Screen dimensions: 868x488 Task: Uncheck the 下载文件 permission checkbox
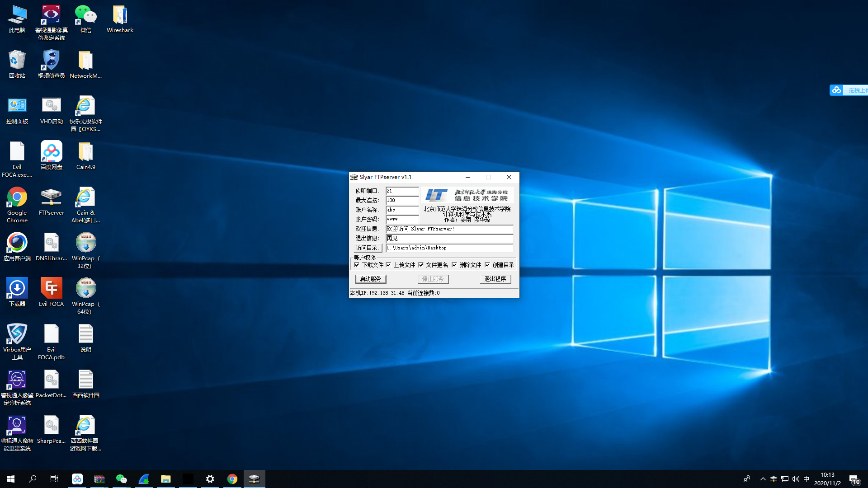coord(357,265)
